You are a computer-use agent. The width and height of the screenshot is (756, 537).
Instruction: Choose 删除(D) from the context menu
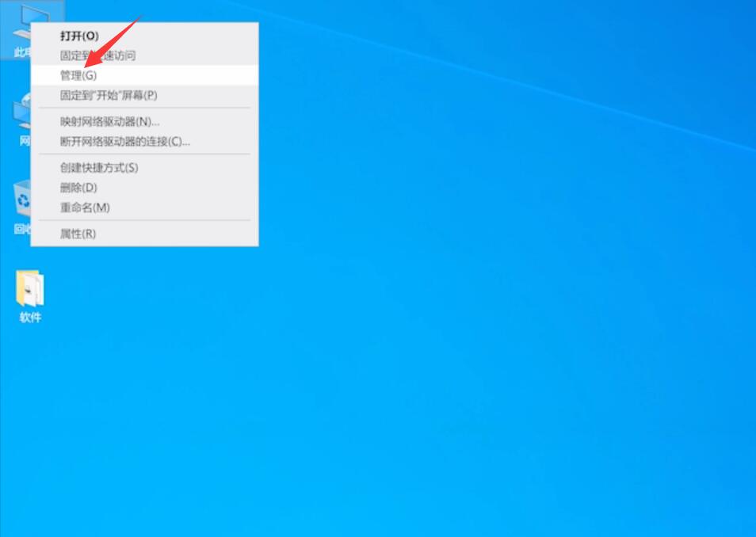point(145,187)
